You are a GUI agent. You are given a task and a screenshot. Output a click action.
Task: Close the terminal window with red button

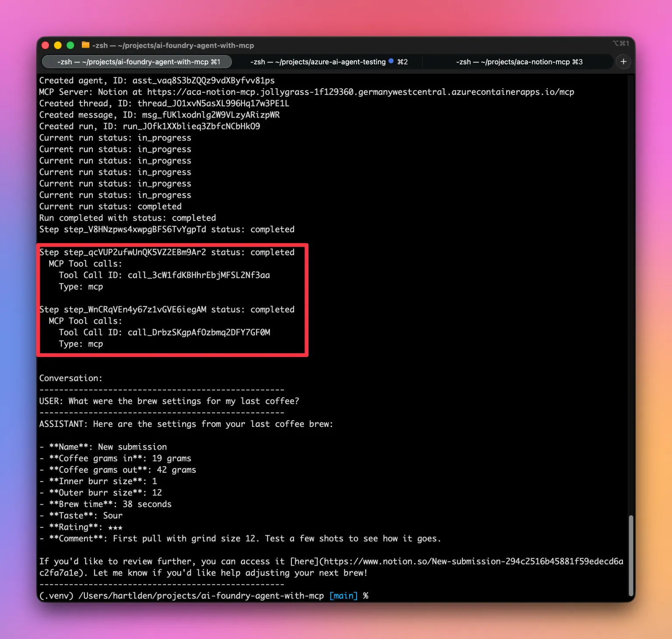(45, 45)
